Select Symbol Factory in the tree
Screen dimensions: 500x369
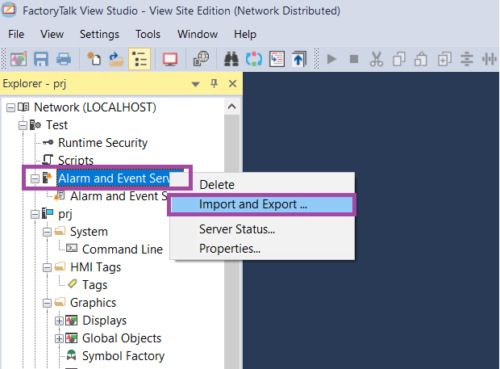click(123, 356)
